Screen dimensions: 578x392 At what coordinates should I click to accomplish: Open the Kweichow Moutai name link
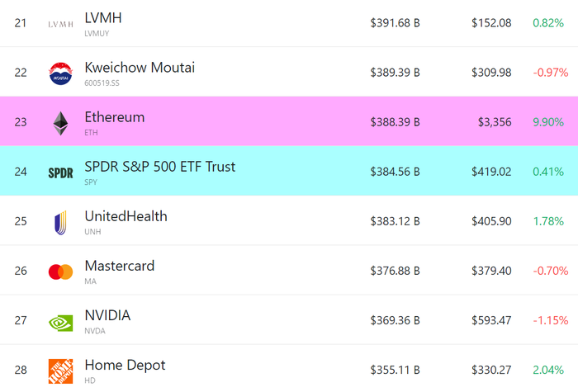tap(140, 68)
